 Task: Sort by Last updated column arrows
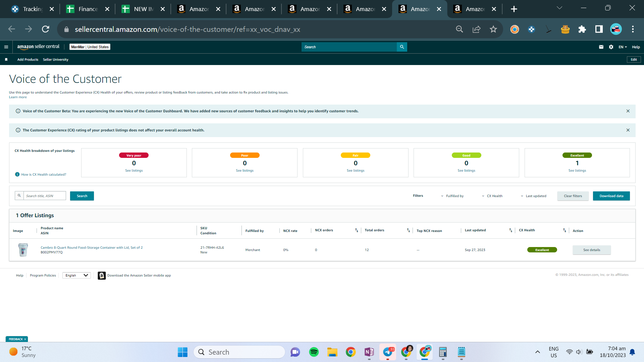point(511,230)
